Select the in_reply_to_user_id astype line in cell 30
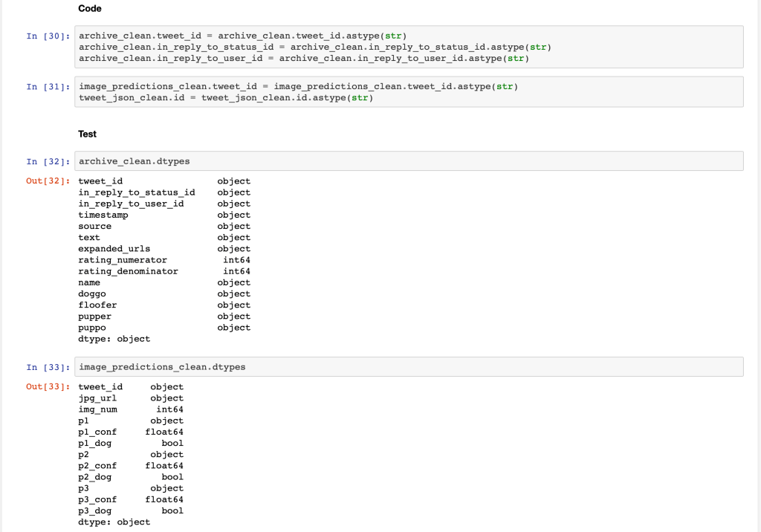 pos(303,58)
